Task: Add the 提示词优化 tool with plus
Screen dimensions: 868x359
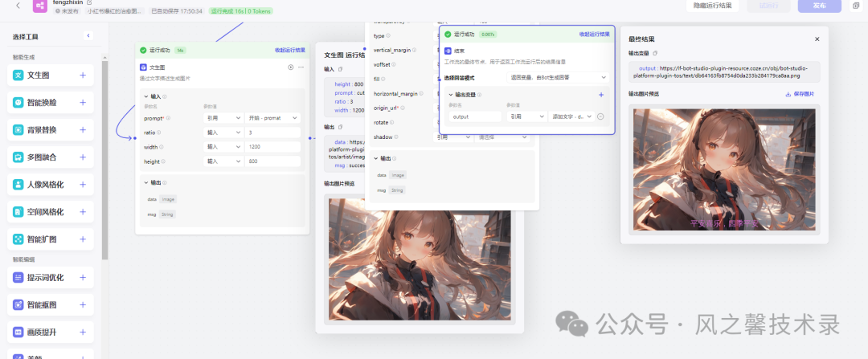Action: coord(83,278)
